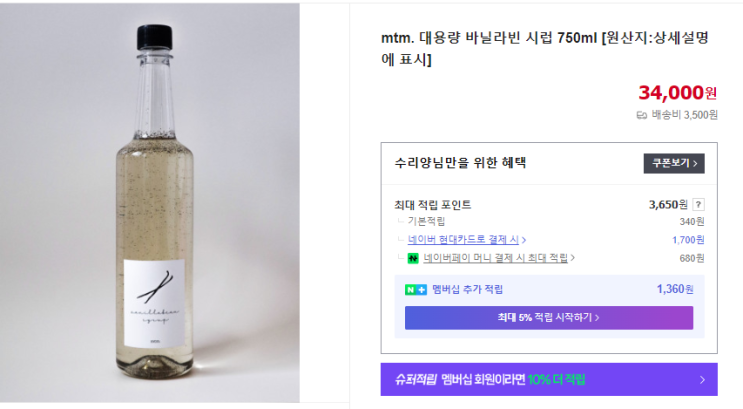Click the 수리양님만을 위한 혜택 heading

(460, 163)
